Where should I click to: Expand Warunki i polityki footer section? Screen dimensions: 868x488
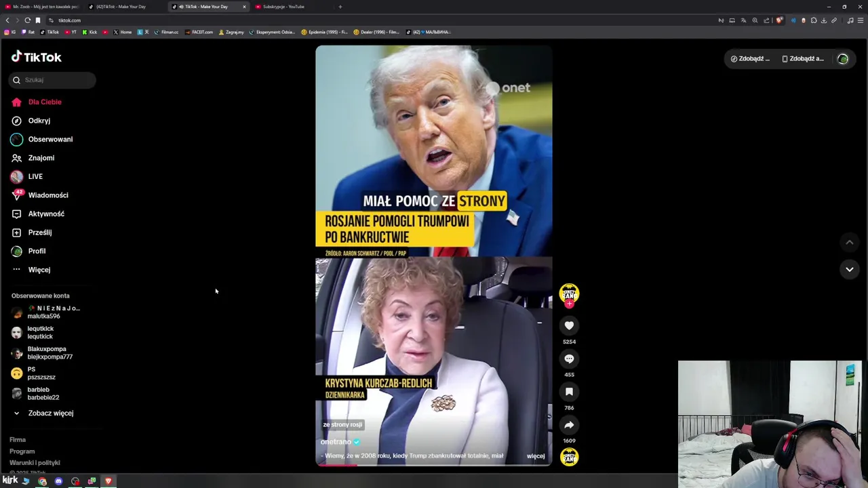click(x=35, y=463)
